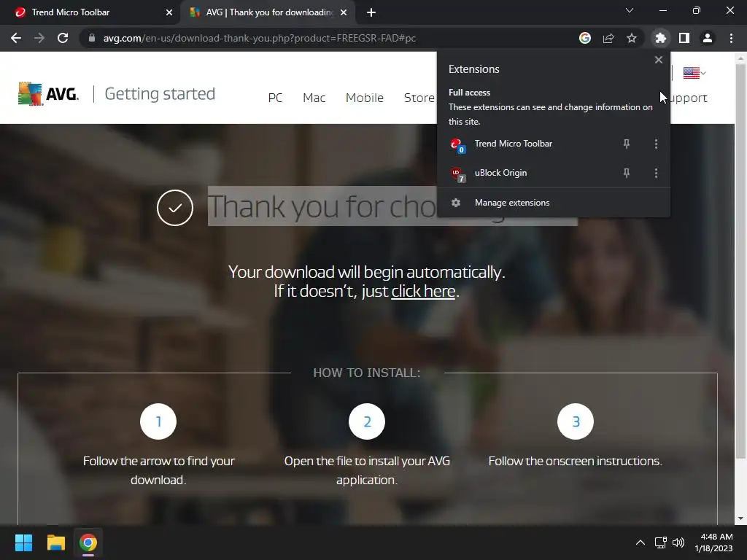The width and height of the screenshot is (747, 560).
Task: Click the Extensions puzzle piece icon
Action: coord(660,38)
